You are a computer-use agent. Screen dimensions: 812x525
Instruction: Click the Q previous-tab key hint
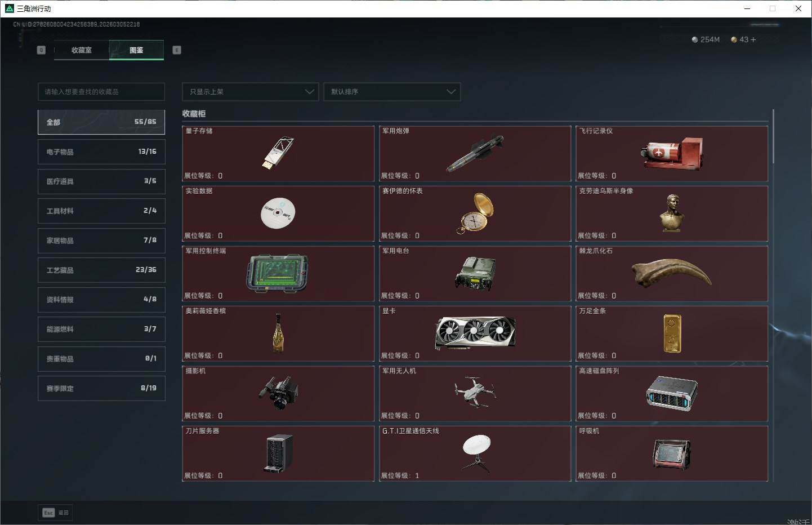pyautogui.click(x=41, y=50)
